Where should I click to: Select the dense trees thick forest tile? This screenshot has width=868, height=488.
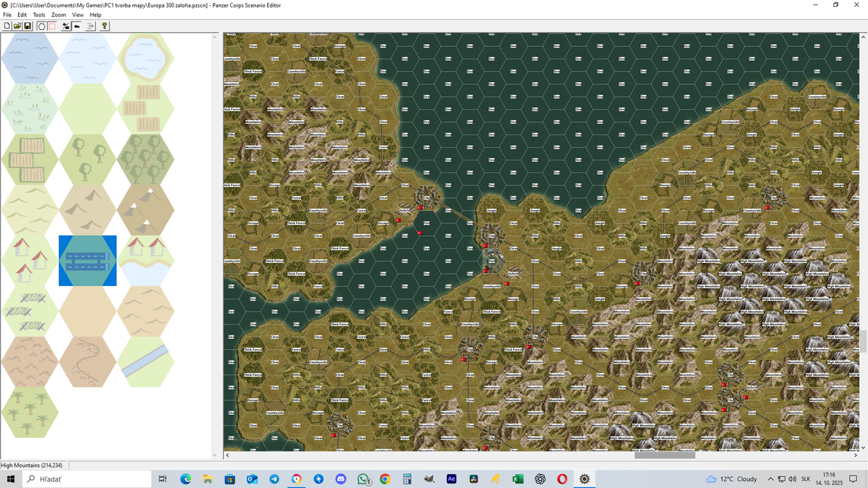pyautogui.click(x=146, y=159)
